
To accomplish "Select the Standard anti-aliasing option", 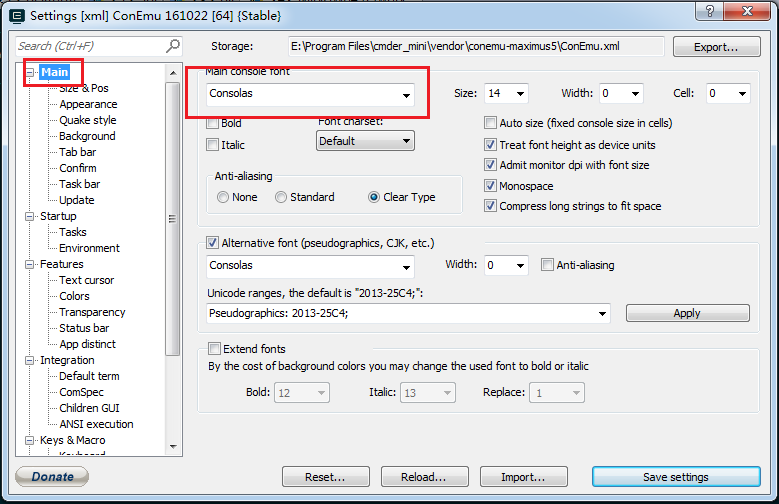I will pos(281,197).
